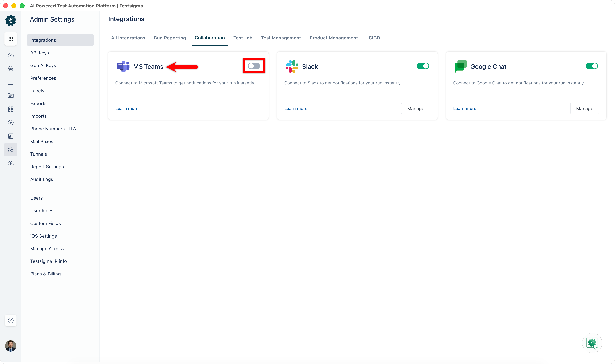615x364 pixels.
Task: Open the Product Management tab
Action: (334, 38)
